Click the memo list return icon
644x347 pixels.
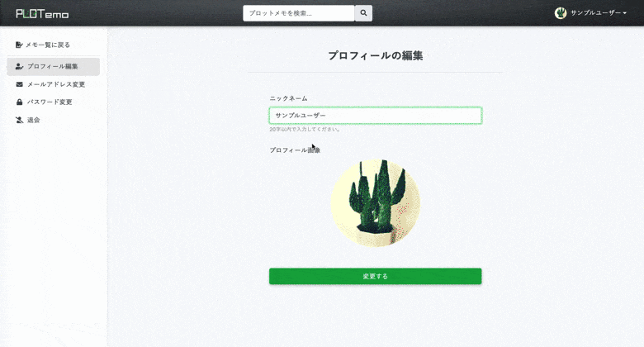19,45
